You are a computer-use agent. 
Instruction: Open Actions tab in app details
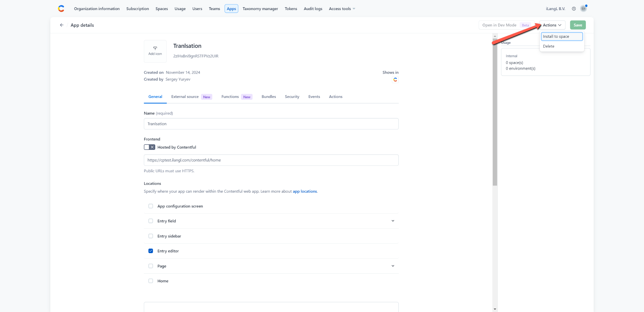(336, 97)
